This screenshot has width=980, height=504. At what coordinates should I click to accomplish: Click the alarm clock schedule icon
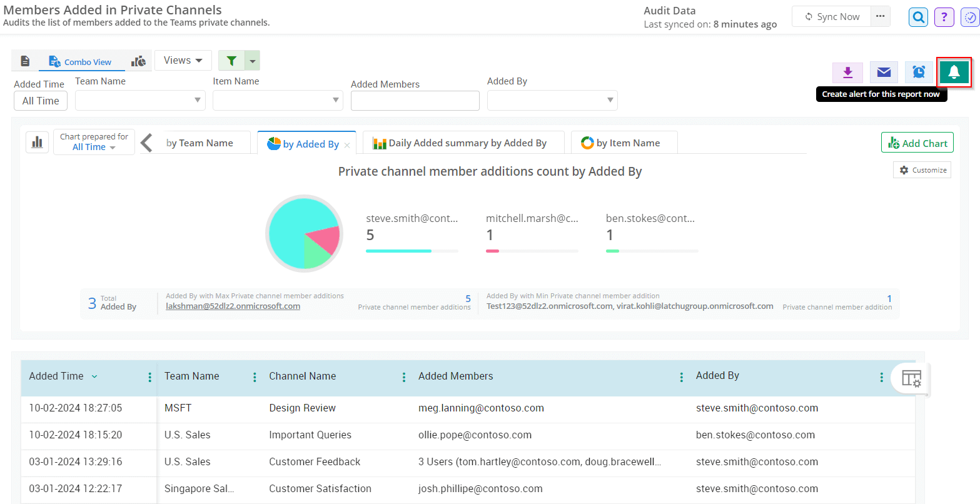918,73
